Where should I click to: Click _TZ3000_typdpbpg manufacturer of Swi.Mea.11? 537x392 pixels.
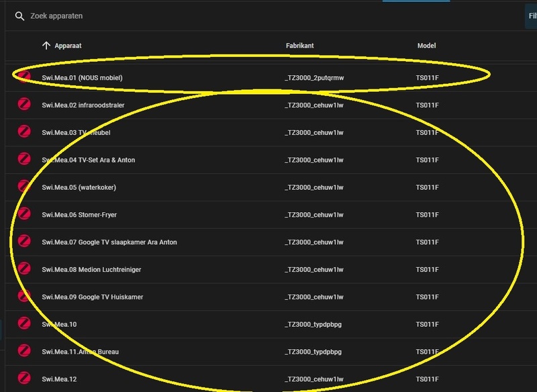click(313, 352)
